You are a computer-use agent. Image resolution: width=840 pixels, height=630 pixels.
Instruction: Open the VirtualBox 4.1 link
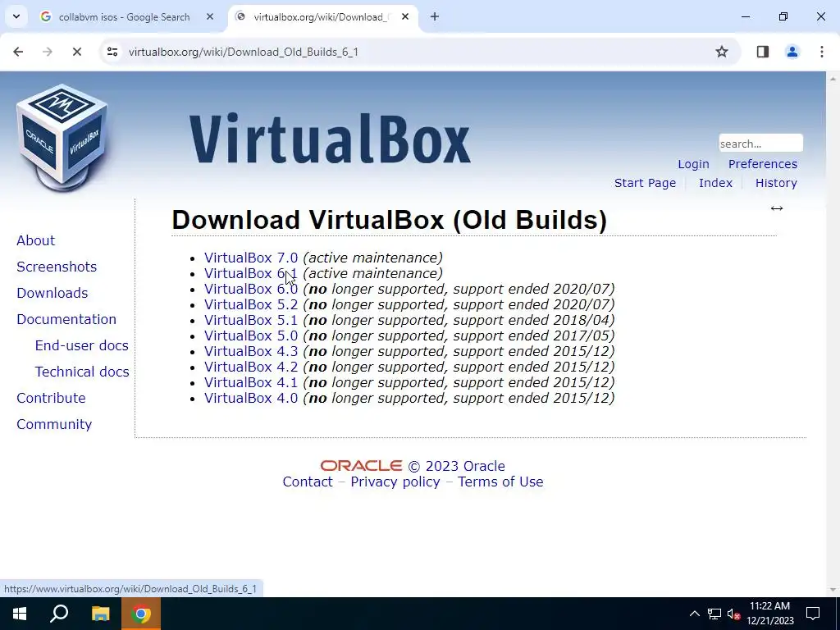[x=251, y=382]
